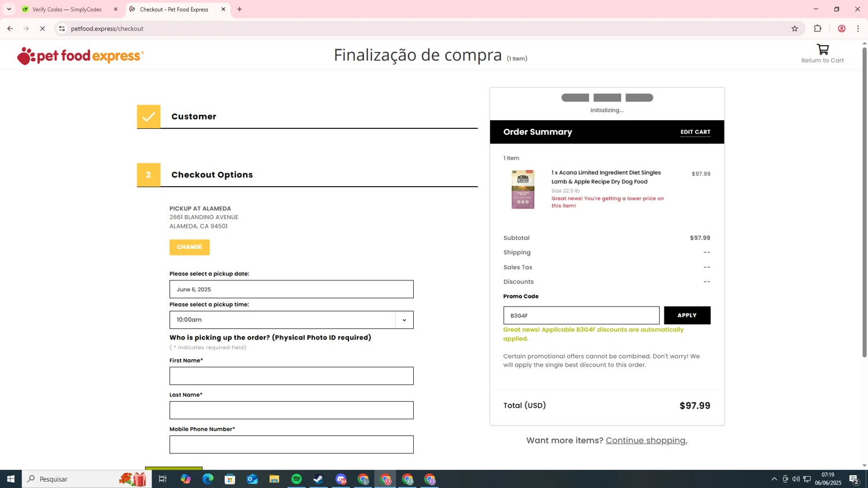This screenshot has width=868, height=488.
Task: Open the tab search dropdown arrow
Action: tap(9, 9)
